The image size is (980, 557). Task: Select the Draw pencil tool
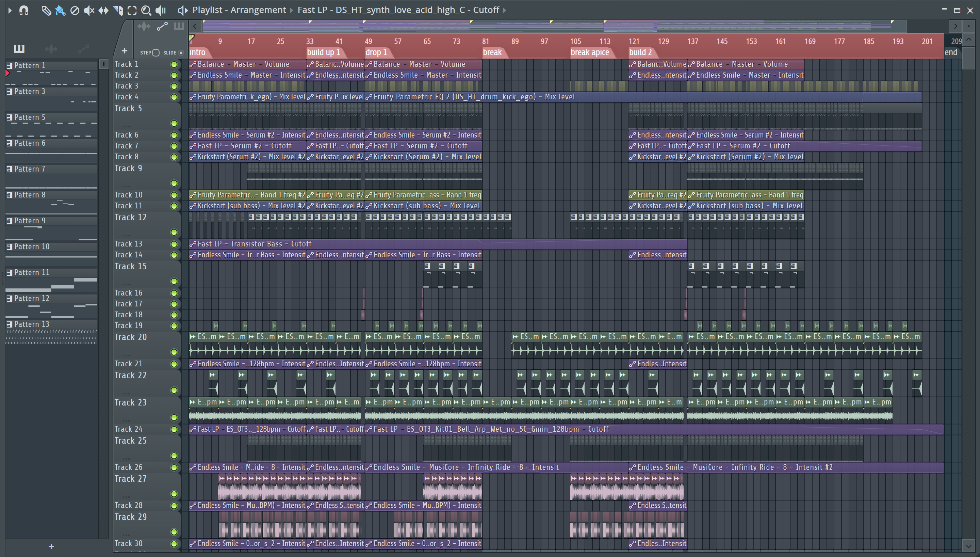click(x=46, y=10)
